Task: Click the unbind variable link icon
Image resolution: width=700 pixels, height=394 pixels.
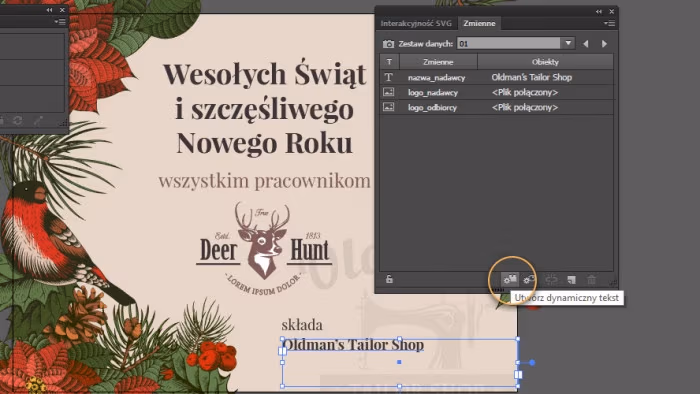Action: [x=551, y=280]
